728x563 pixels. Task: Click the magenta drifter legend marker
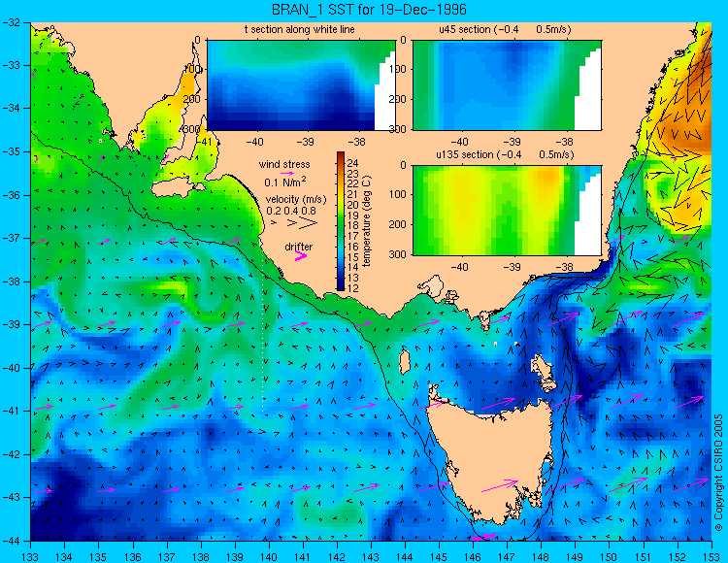point(301,255)
